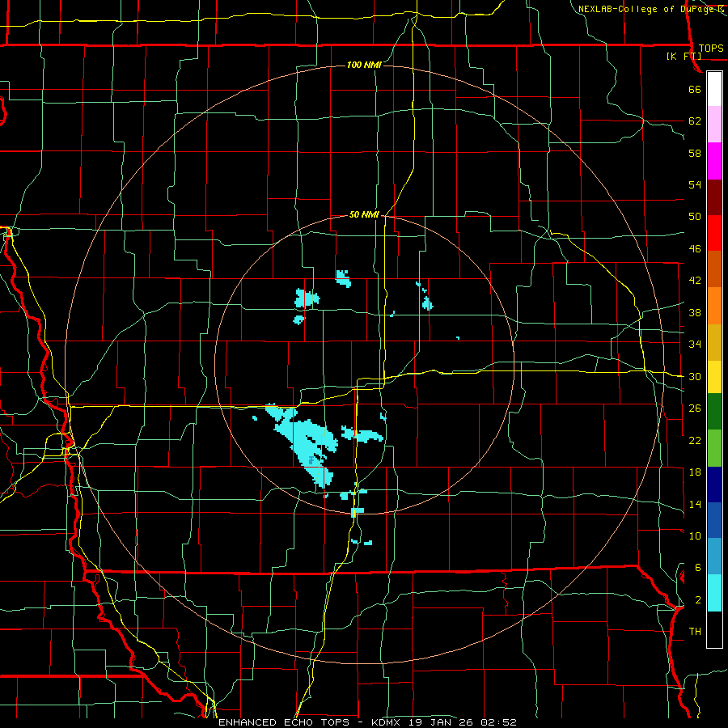
Task: Click the "TOPS" legend title
Action: (x=711, y=49)
